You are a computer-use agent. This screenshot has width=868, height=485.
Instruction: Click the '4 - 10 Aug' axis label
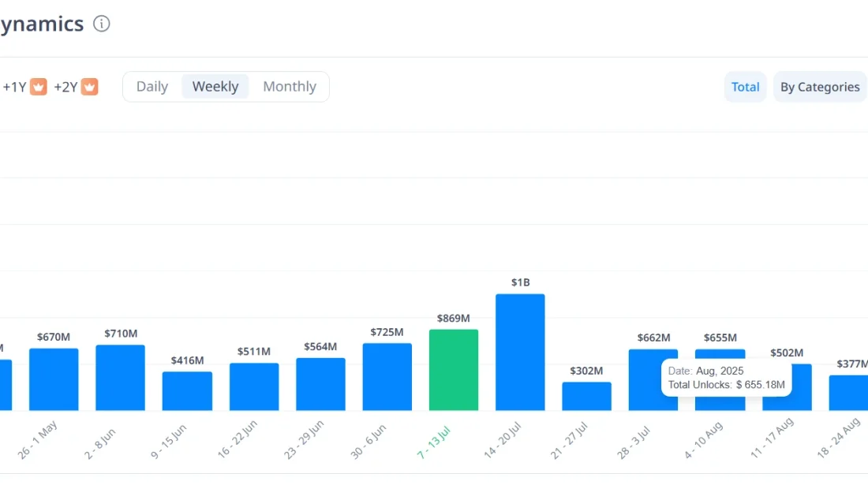tap(703, 440)
